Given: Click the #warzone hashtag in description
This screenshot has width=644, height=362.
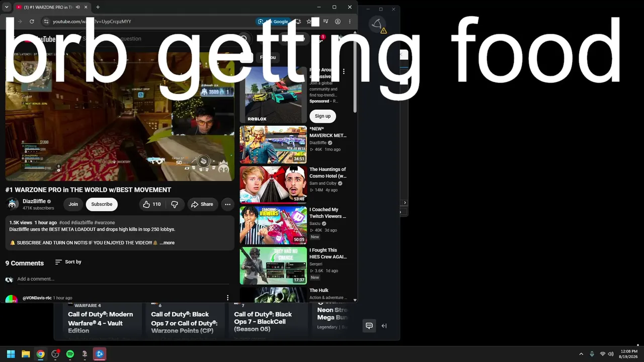Looking at the screenshot, I should [x=105, y=223].
